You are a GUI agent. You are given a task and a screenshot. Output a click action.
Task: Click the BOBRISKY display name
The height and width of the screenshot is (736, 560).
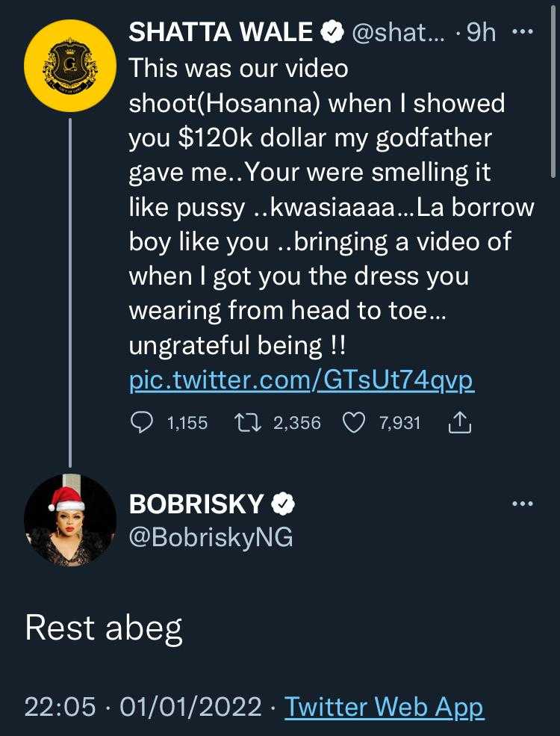tap(196, 504)
